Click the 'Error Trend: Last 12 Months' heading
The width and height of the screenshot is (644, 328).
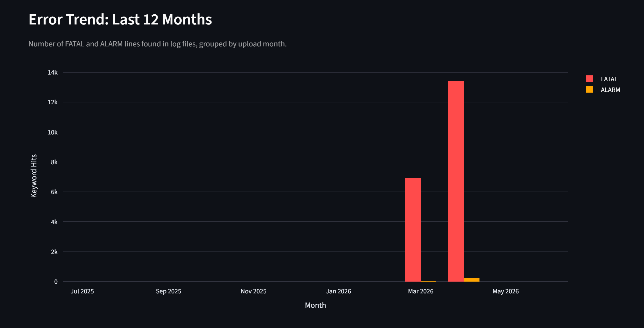(120, 19)
